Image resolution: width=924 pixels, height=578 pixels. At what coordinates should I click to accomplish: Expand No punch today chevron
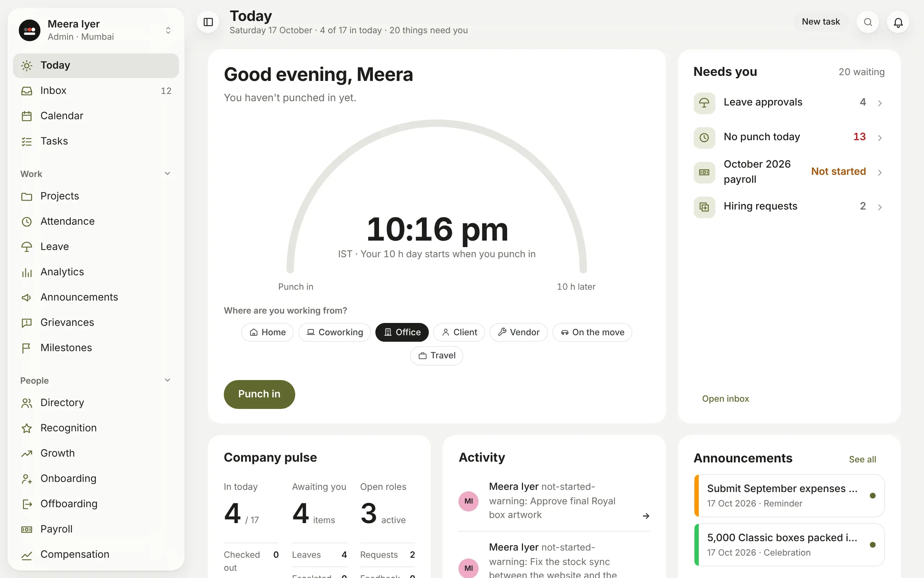[x=880, y=138]
